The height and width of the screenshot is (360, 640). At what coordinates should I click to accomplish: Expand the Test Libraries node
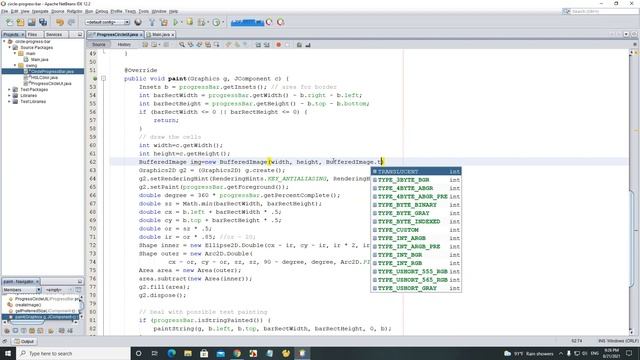[10, 101]
